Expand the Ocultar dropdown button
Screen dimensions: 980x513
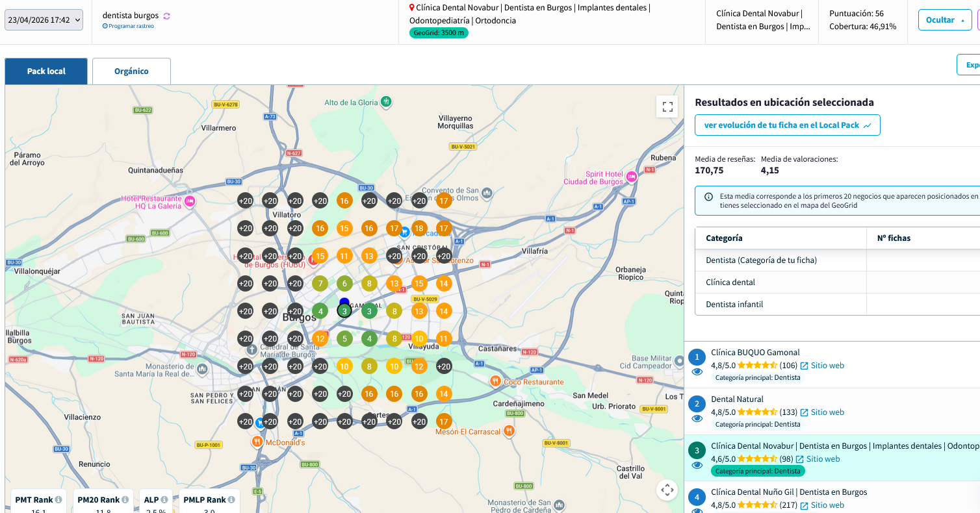[x=944, y=20]
